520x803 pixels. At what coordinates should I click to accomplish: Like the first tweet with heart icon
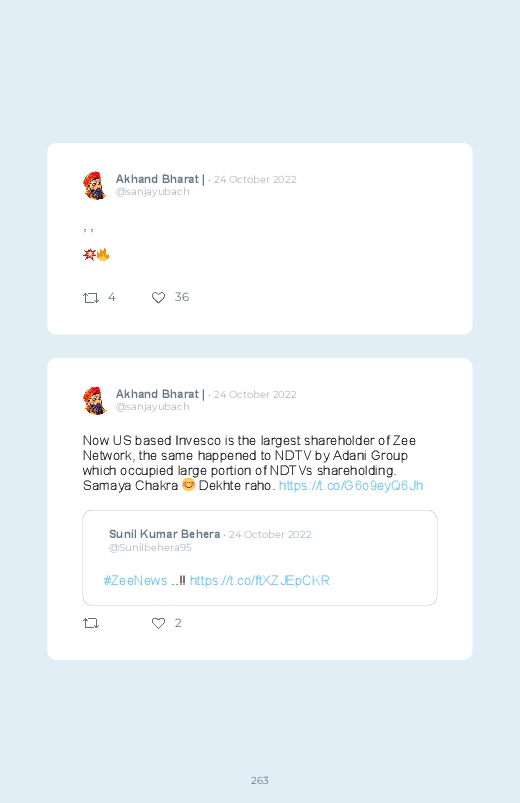[x=158, y=298]
